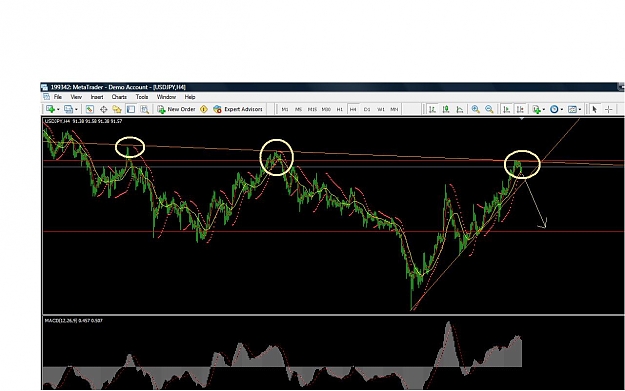The height and width of the screenshot is (391, 625).
Task: Click the Indicators list icon
Action: click(x=536, y=109)
